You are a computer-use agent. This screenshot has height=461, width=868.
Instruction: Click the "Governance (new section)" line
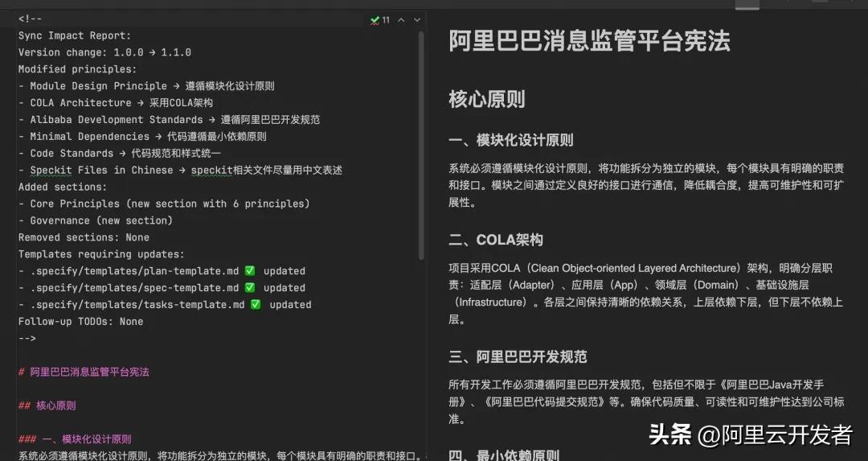(x=96, y=220)
